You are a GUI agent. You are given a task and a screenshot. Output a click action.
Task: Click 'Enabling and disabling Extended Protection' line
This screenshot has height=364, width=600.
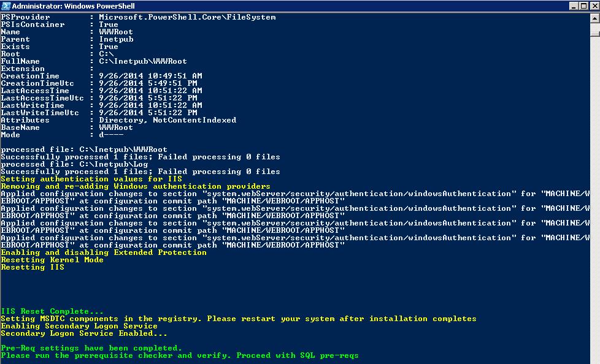click(x=104, y=252)
